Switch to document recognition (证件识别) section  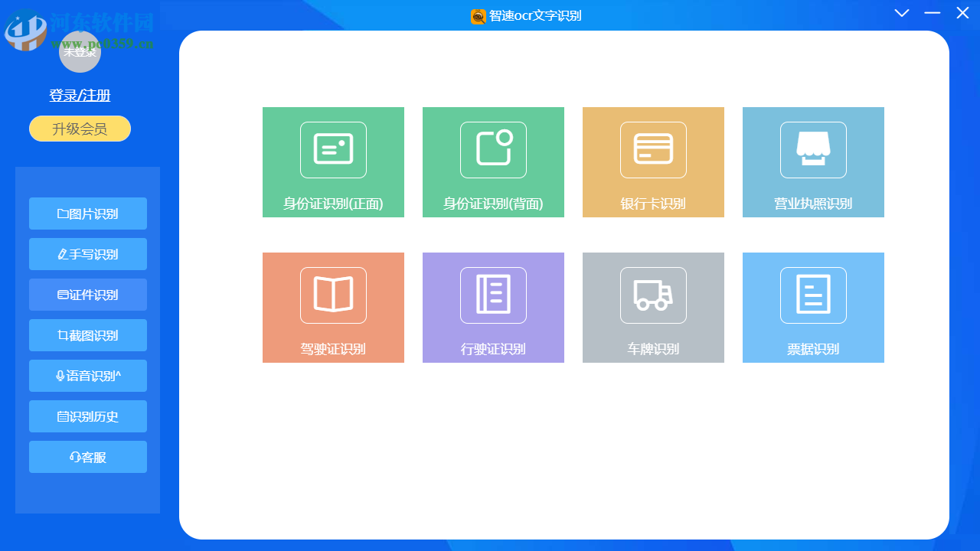pyautogui.click(x=87, y=294)
